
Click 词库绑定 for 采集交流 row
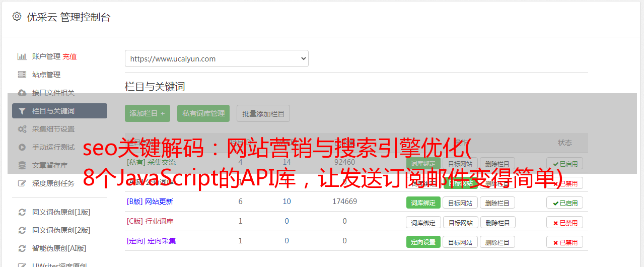(423, 164)
